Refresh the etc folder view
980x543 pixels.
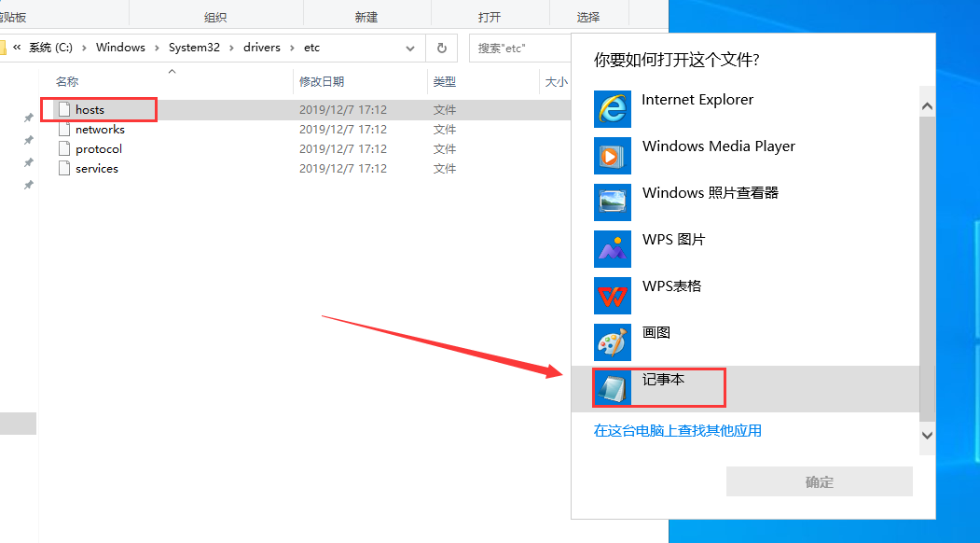click(442, 49)
